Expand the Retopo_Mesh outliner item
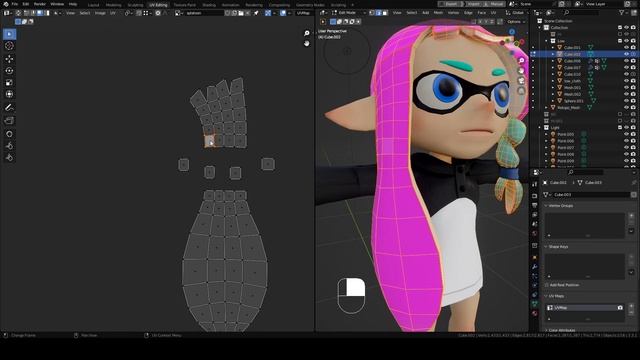Screen dimensions: 640x360 (x=547, y=107)
